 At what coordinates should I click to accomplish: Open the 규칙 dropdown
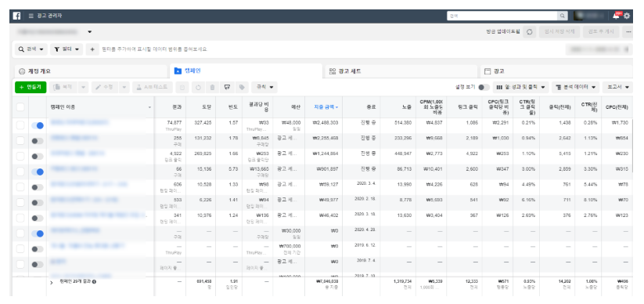click(x=264, y=87)
